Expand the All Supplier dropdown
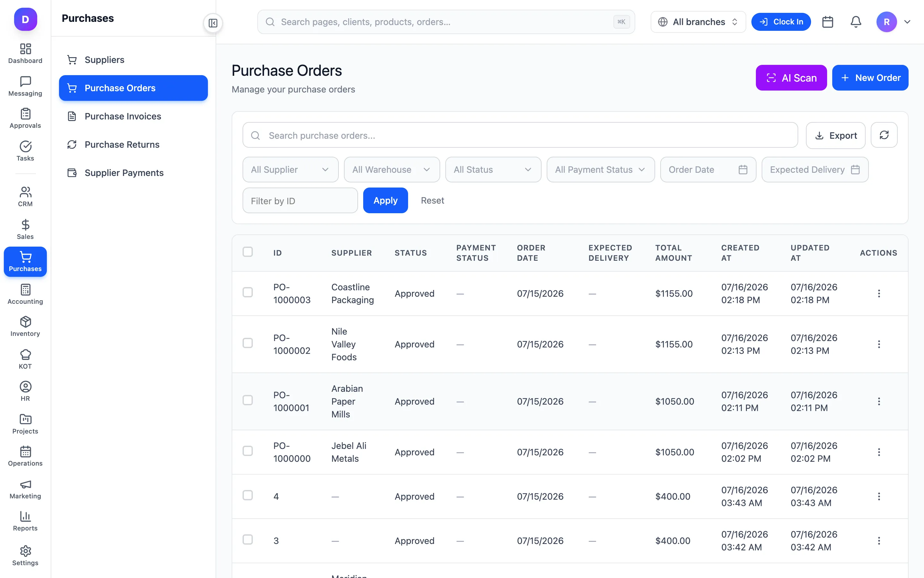The width and height of the screenshot is (924, 578). (290, 170)
